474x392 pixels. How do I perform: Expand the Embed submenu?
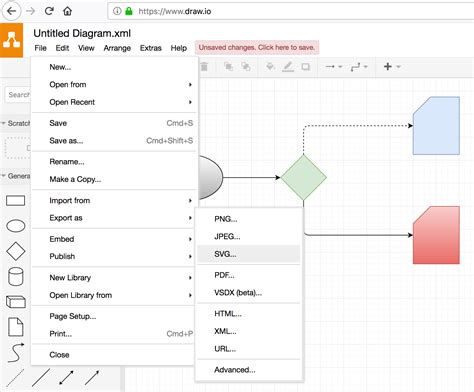coord(113,239)
